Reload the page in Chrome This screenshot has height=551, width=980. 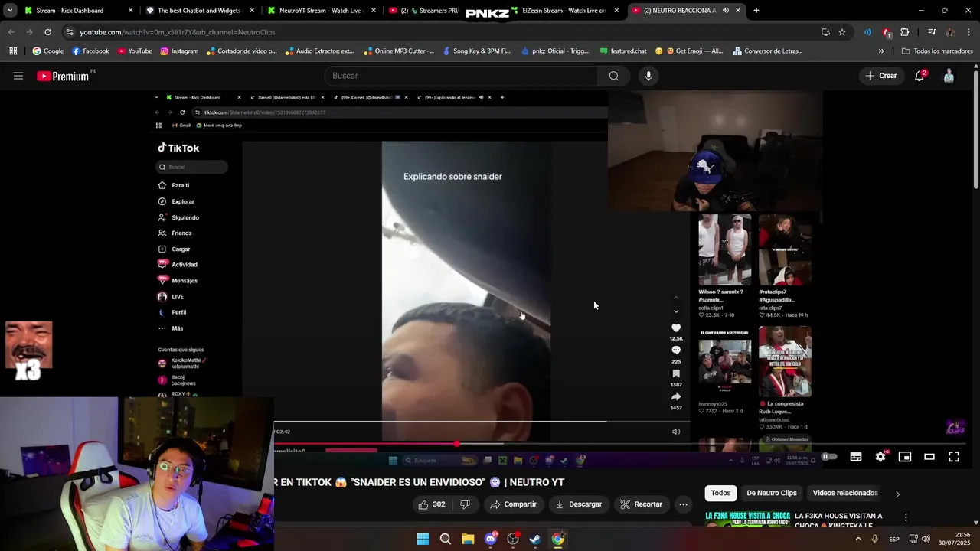point(47,32)
